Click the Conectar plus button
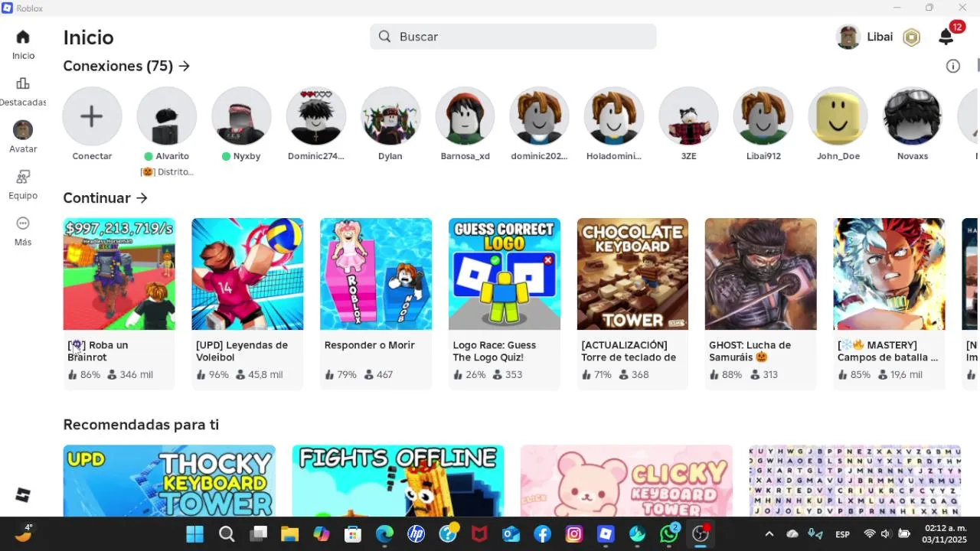 point(92,116)
